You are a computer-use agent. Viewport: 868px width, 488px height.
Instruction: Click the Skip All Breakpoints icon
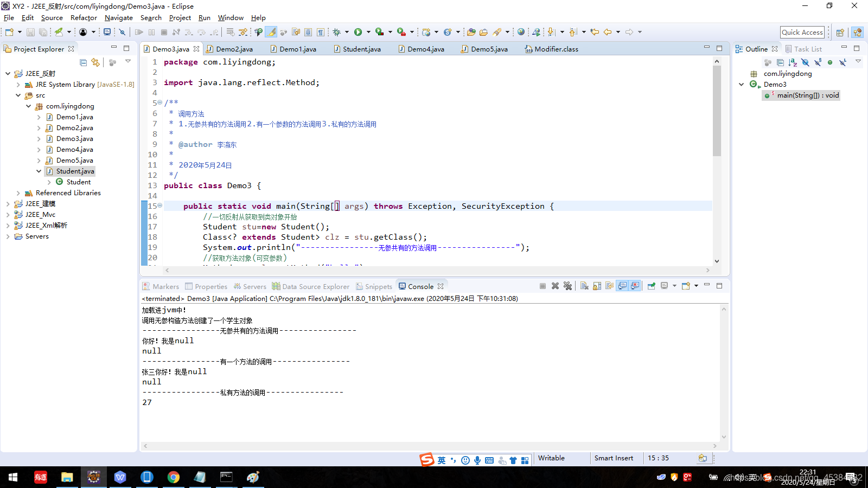[123, 32]
